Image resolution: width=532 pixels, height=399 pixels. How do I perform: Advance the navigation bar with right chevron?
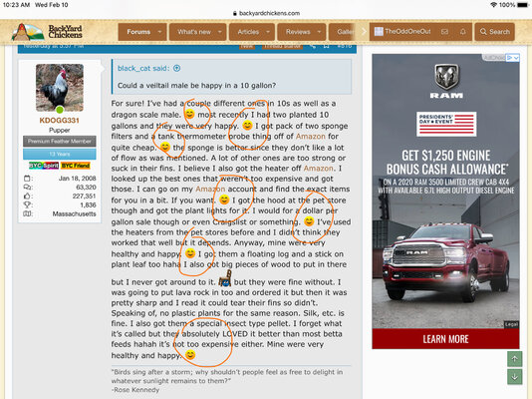click(x=364, y=32)
